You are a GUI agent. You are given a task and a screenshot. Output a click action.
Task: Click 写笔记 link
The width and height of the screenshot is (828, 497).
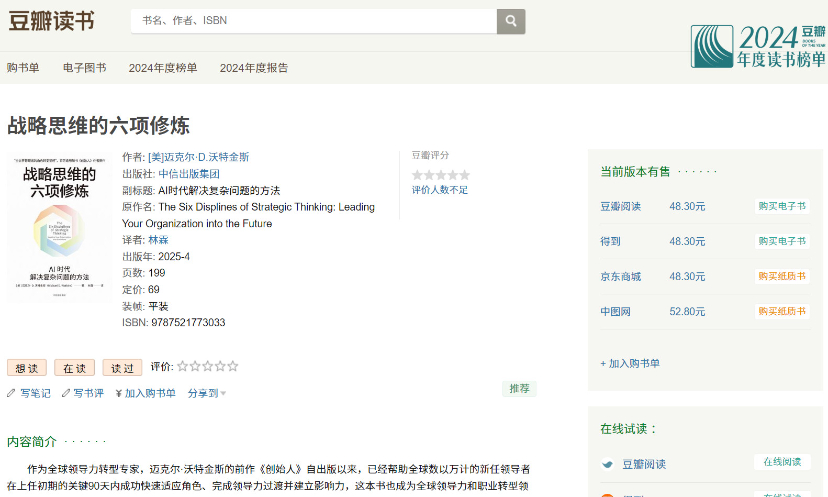coord(35,393)
